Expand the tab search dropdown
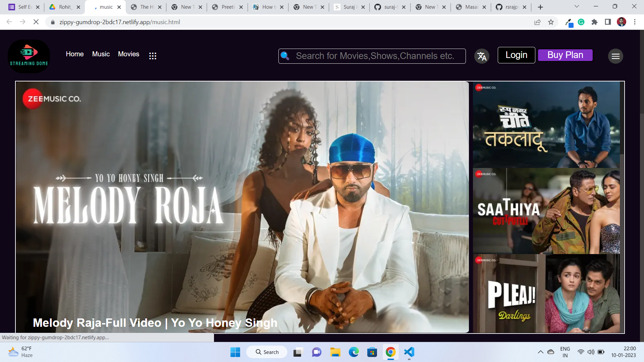Viewport: 644px width, 362px height. [x=577, y=6]
